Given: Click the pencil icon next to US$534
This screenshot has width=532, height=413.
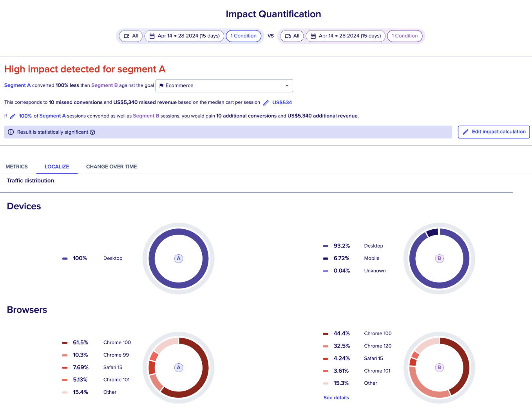Looking at the screenshot, I should coord(266,102).
